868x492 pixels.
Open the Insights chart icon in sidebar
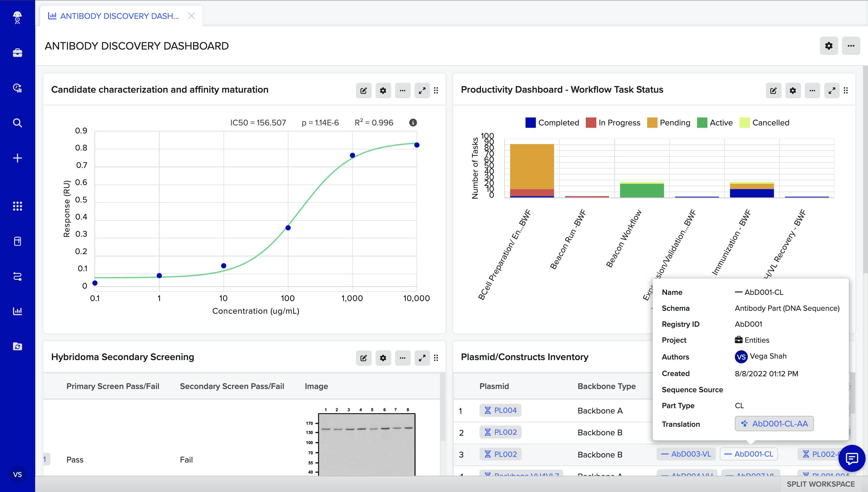coord(17,311)
